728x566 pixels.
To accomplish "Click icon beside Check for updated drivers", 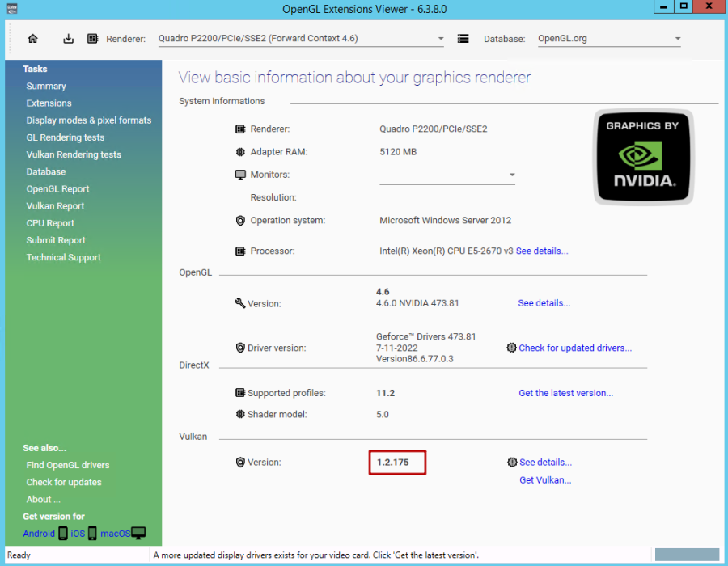I will (x=511, y=348).
